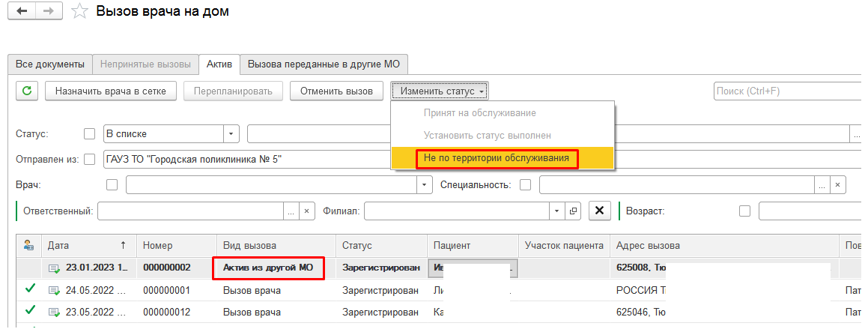This screenshot has height=329, width=868.
Task: Toggle the Врач filter checkbox
Action: pyautogui.click(x=113, y=184)
